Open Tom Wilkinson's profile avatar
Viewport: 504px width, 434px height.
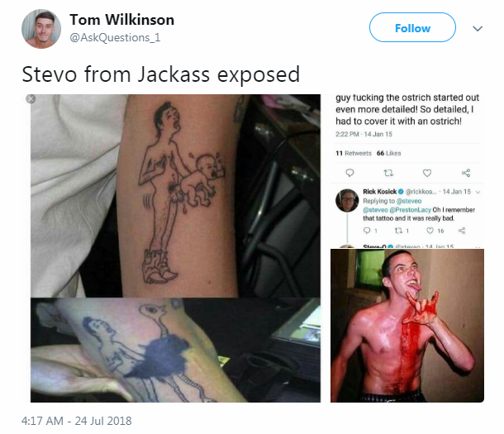[x=41, y=29]
